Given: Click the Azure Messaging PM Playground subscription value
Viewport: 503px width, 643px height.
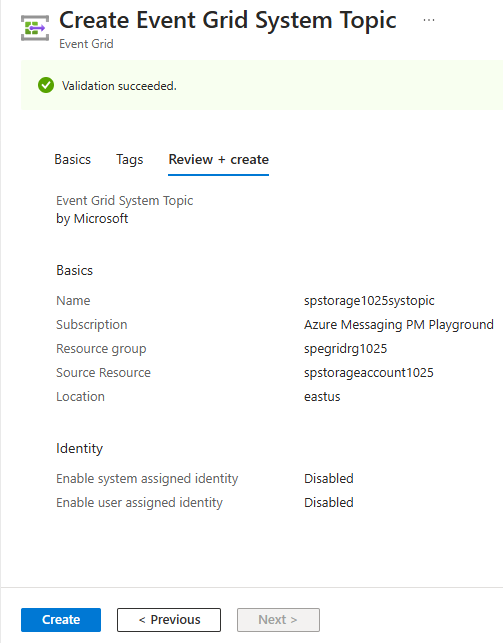Looking at the screenshot, I should (x=398, y=325).
